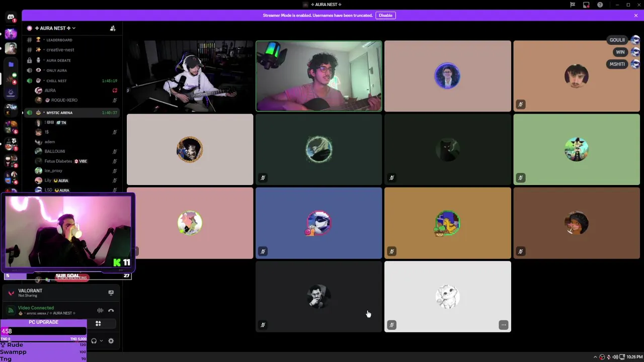Open the purple server icon atop server list
Image resolution: width=644 pixels, height=362 pixels.
coord(11,34)
